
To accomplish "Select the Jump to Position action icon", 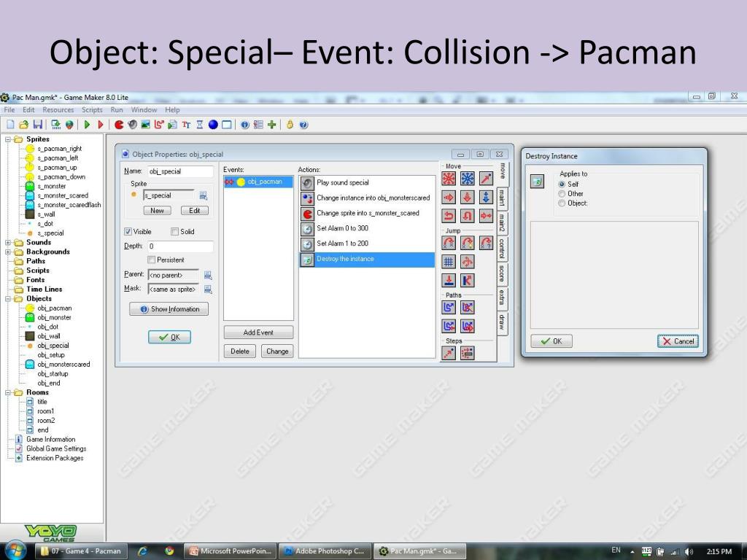I will click(449, 243).
